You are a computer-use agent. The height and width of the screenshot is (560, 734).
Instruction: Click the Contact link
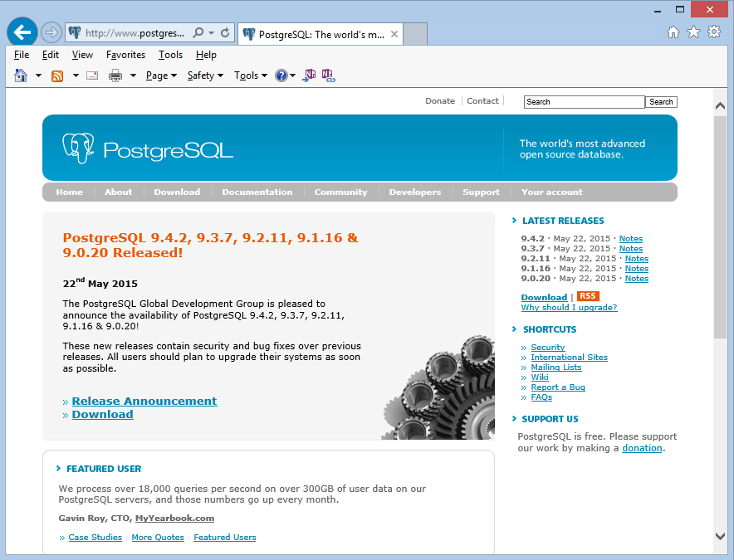pyautogui.click(x=482, y=100)
